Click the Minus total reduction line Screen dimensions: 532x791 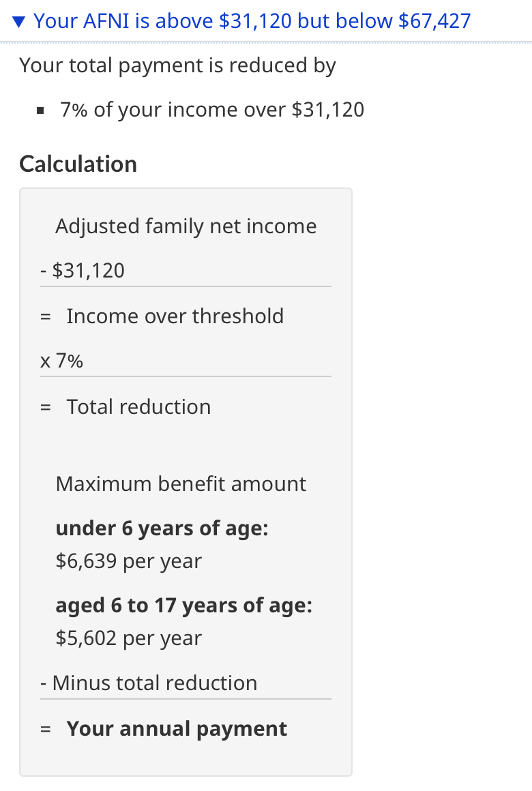pyautogui.click(x=149, y=683)
